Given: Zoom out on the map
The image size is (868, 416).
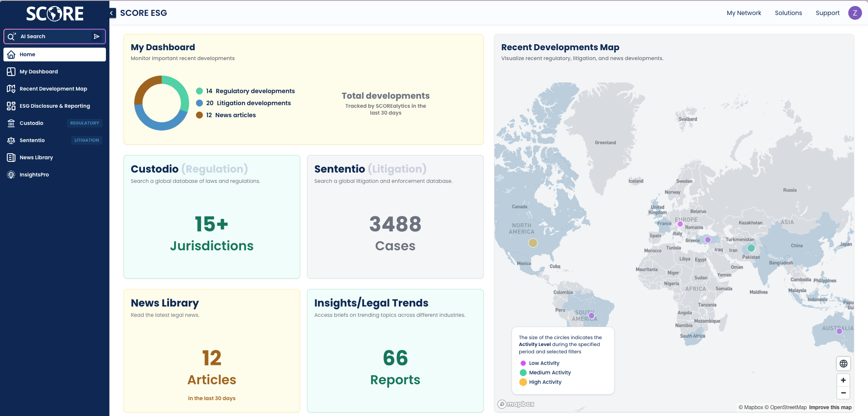Looking at the screenshot, I should point(843,393).
